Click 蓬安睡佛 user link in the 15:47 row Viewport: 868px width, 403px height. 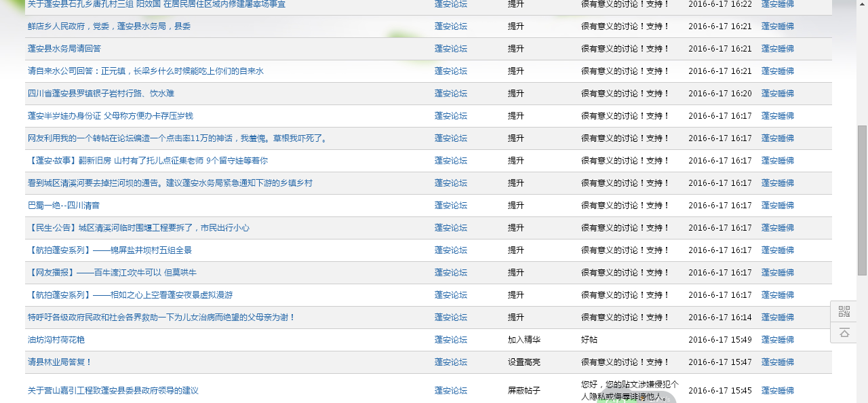777,362
